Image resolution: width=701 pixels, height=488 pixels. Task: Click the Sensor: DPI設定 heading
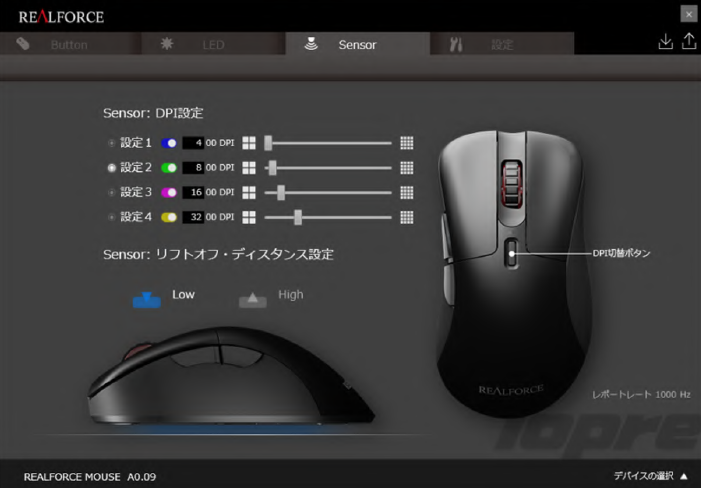[x=153, y=113]
